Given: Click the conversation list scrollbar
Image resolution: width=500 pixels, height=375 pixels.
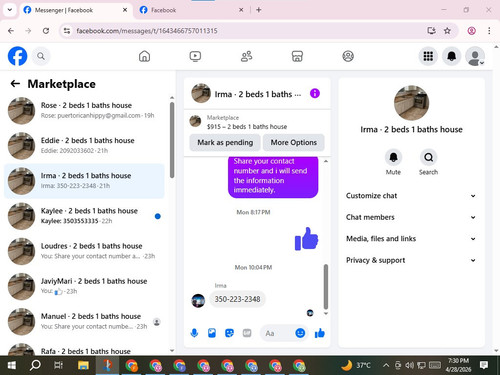Looking at the screenshot, I should tap(172, 140).
